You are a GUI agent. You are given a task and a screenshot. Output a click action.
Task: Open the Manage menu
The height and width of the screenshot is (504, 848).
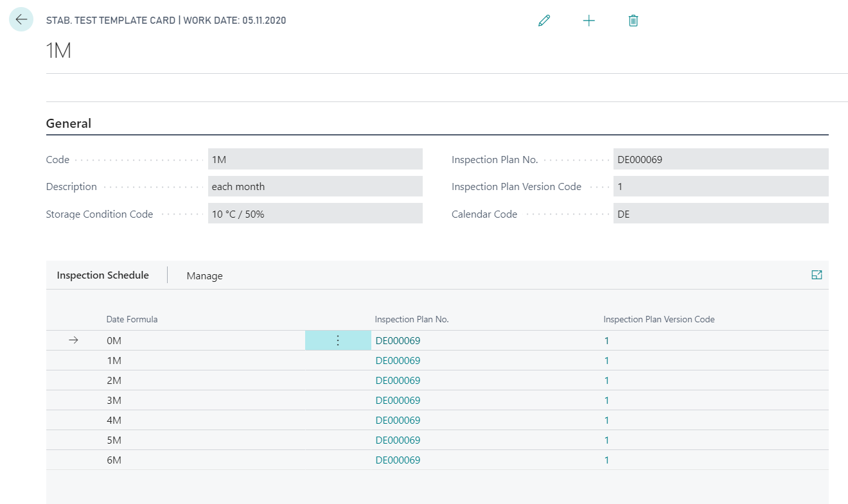pos(204,275)
